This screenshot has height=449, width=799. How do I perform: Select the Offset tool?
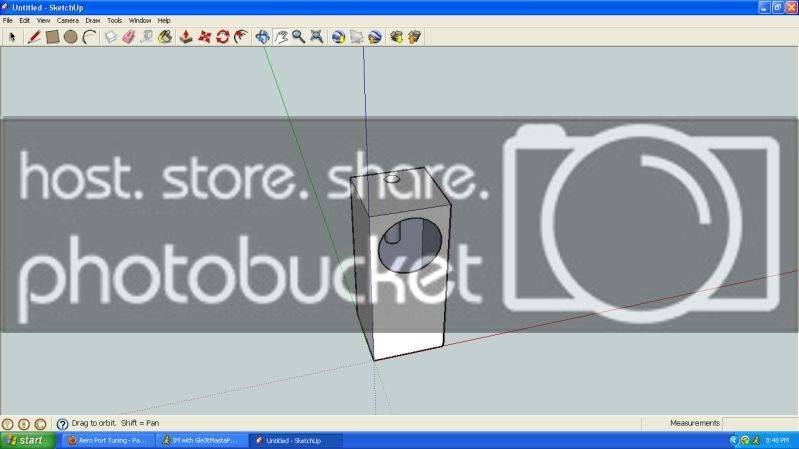click(241, 37)
